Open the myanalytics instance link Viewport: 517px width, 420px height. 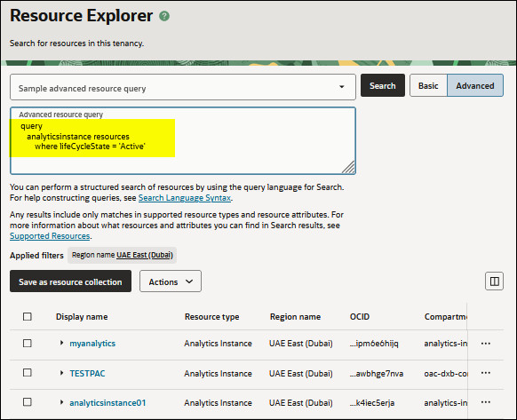pyautogui.click(x=92, y=344)
